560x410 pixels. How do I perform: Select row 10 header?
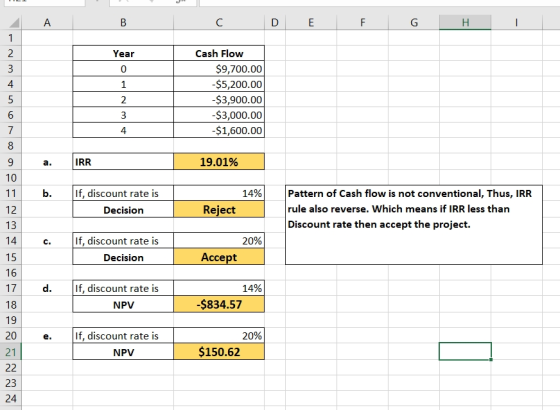coord(11,178)
